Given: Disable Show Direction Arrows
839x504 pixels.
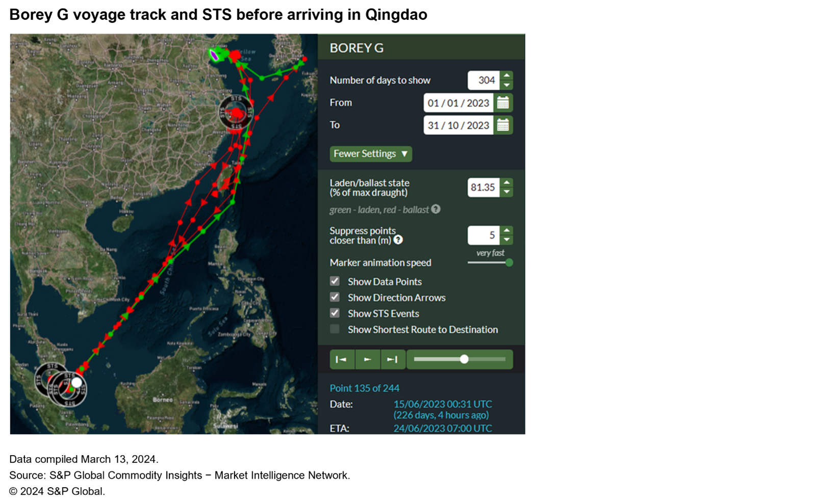Looking at the screenshot, I should [335, 297].
